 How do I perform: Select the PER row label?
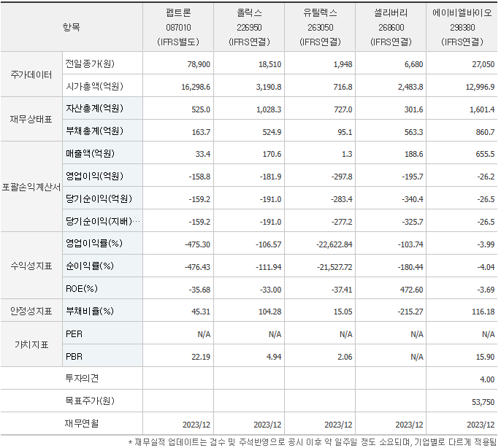point(74,334)
